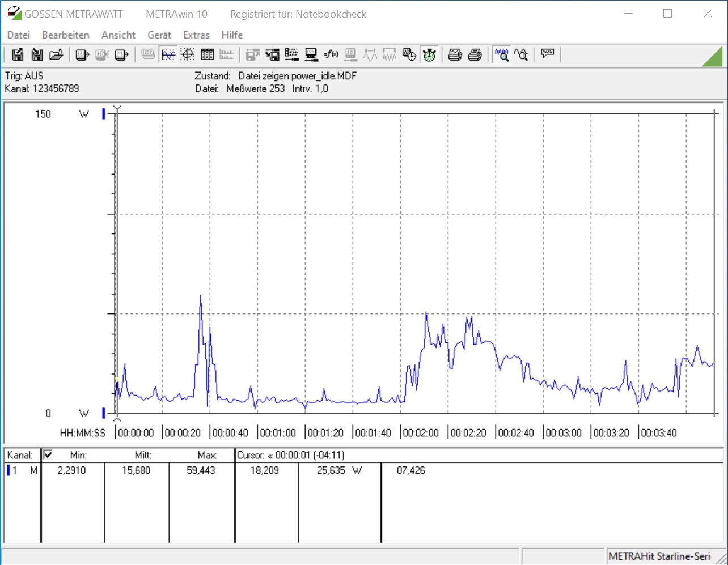Toggle the checkbox next to Min column
Screen dimensions: 728x565
click(x=48, y=454)
